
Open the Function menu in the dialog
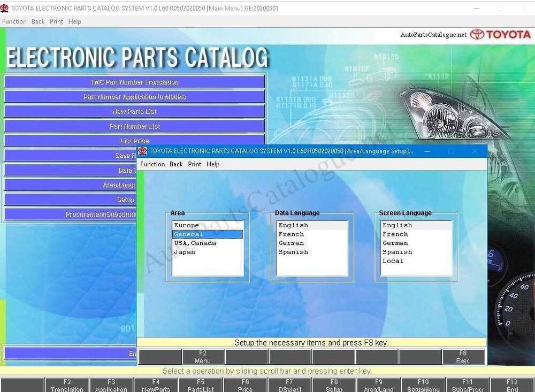pyautogui.click(x=152, y=164)
